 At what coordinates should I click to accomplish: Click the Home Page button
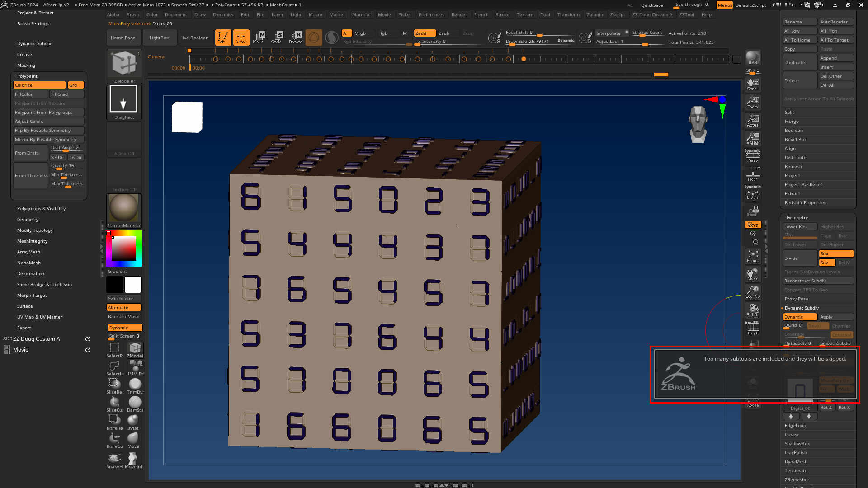pos(123,38)
